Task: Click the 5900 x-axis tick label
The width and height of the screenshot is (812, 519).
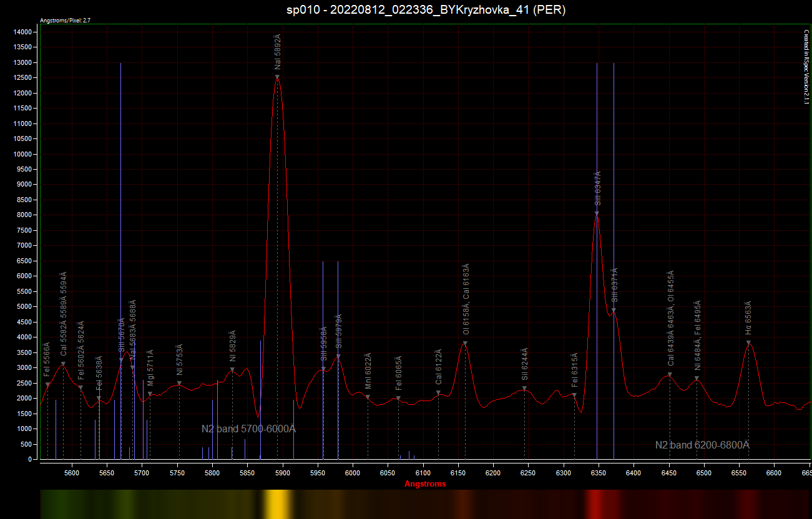Action: (x=283, y=473)
